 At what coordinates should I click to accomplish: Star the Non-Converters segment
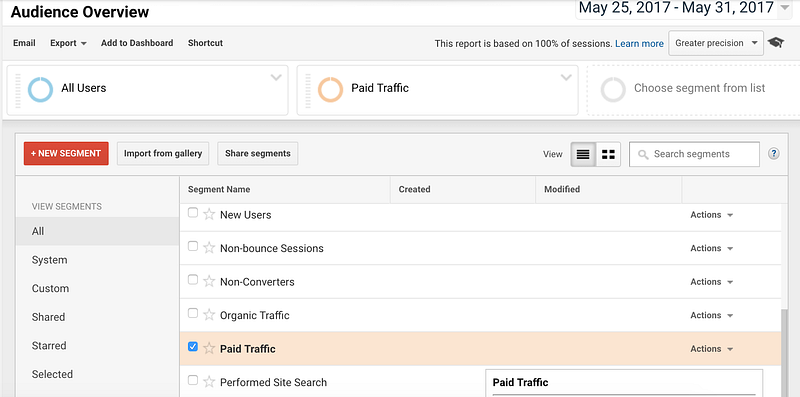tap(209, 281)
